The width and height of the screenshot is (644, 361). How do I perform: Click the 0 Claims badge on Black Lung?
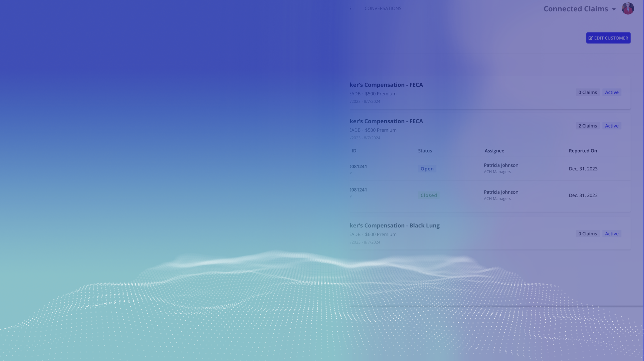click(587, 234)
